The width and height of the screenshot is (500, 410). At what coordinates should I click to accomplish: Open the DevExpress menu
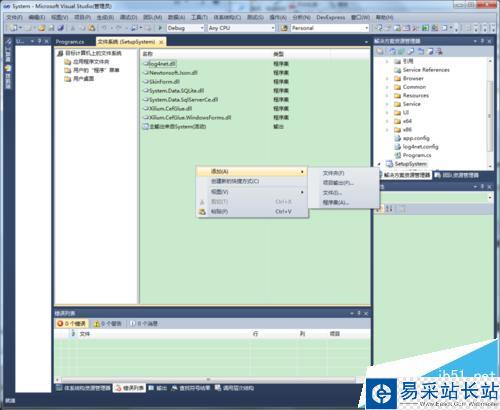click(x=330, y=17)
